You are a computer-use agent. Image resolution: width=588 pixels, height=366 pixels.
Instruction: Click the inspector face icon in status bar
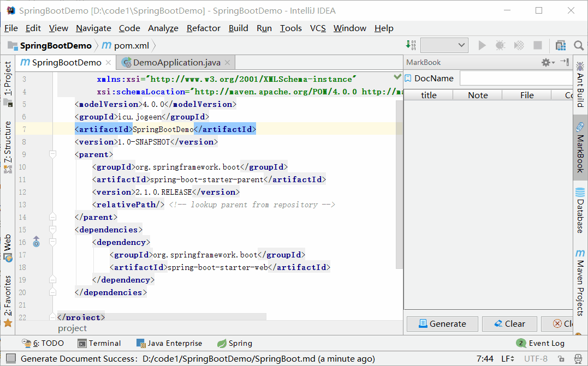[578, 358]
